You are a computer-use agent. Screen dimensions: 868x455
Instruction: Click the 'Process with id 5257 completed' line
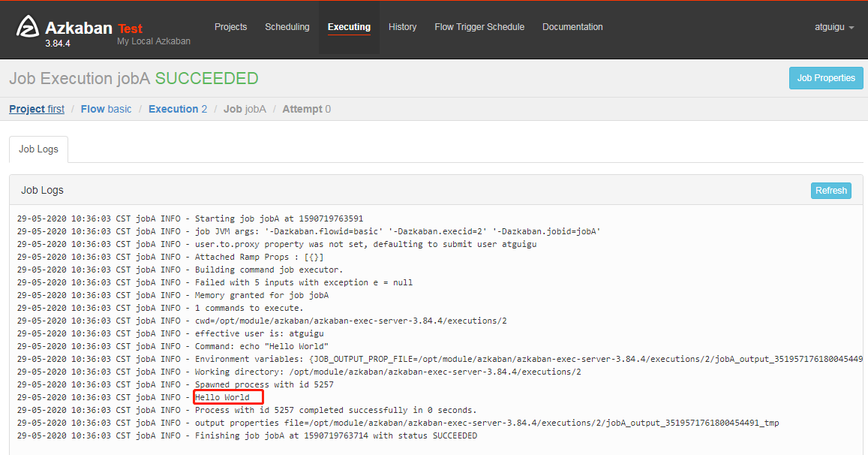[x=246, y=410]
